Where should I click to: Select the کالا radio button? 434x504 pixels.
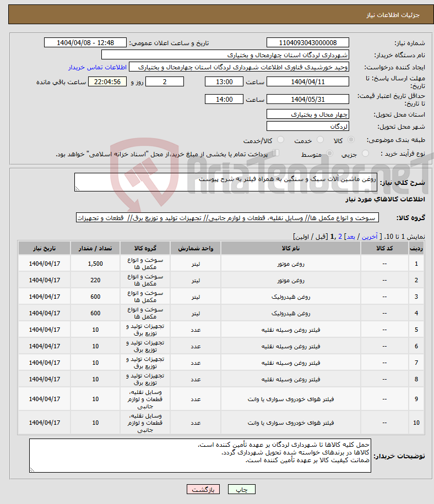tap(351, 140)
